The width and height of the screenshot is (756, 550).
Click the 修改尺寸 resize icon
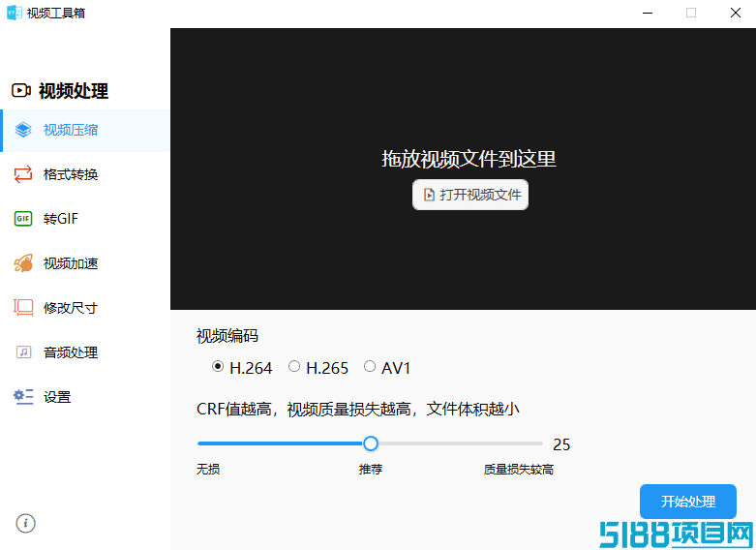coord(23,307)
